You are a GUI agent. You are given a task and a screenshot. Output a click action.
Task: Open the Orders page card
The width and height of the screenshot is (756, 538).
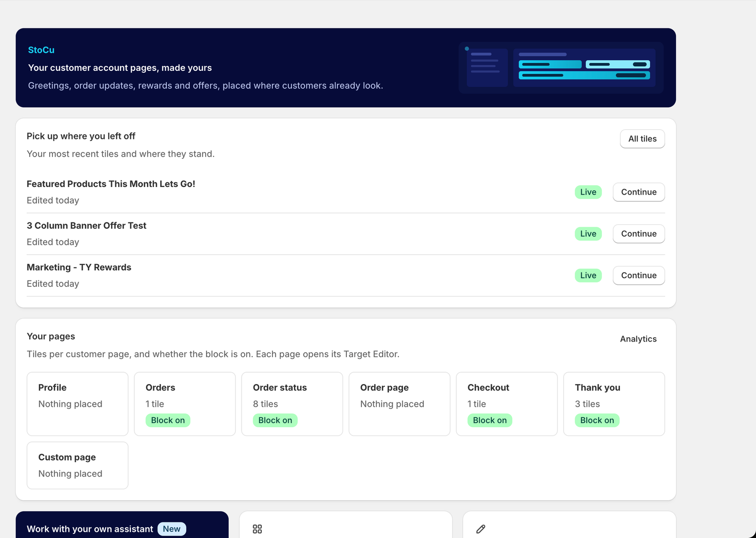185,404
